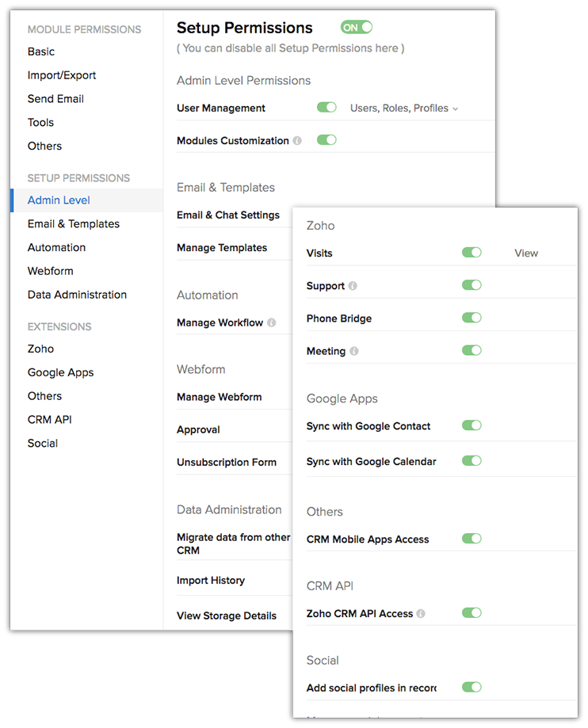Click info icon next to Manage Workflow
588x728 pixels.
[272, 323]
